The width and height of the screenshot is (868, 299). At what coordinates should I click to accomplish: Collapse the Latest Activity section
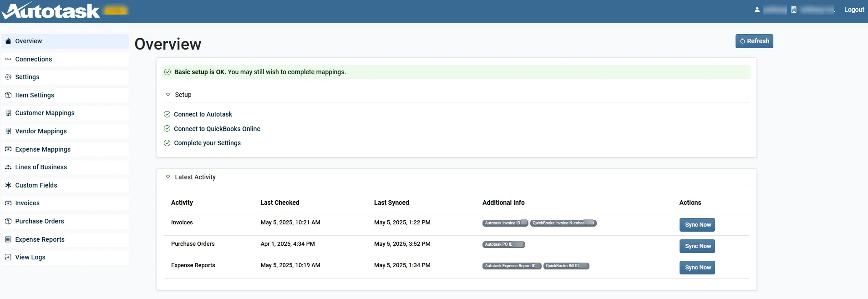(x=168, y=177)
